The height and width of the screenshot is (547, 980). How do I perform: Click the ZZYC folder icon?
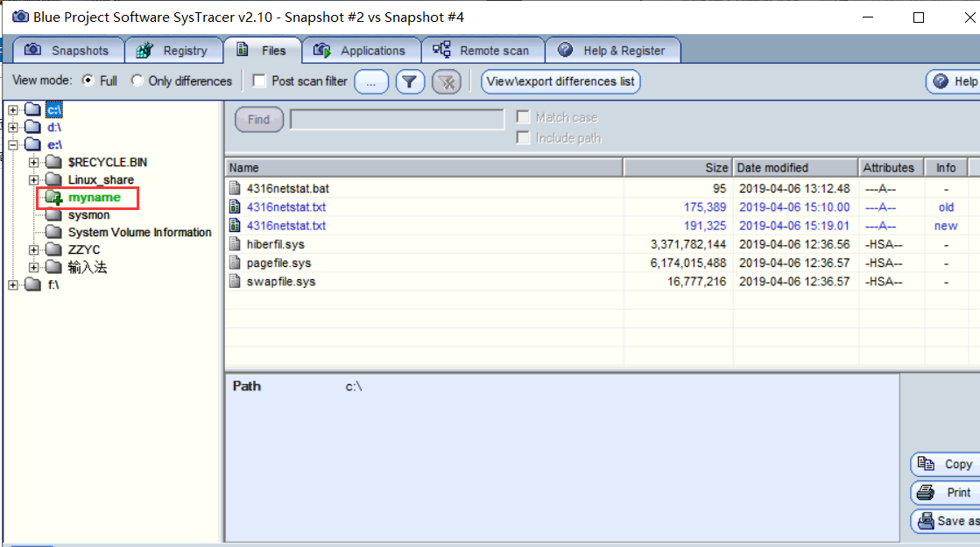54,249
